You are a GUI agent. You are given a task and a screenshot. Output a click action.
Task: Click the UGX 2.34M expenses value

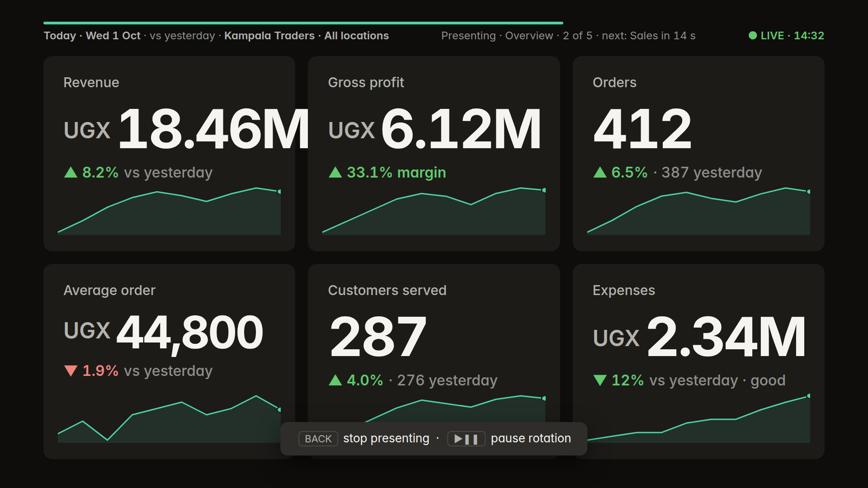[699, 337]
